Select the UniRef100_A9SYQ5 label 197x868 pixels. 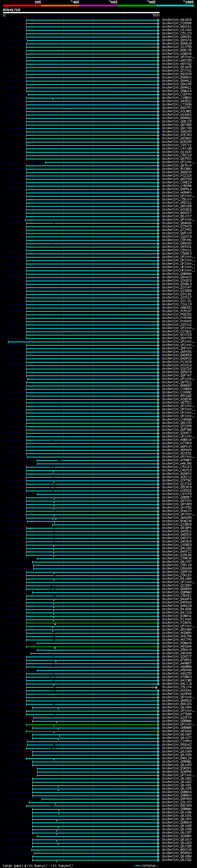(x=177, y=61)
